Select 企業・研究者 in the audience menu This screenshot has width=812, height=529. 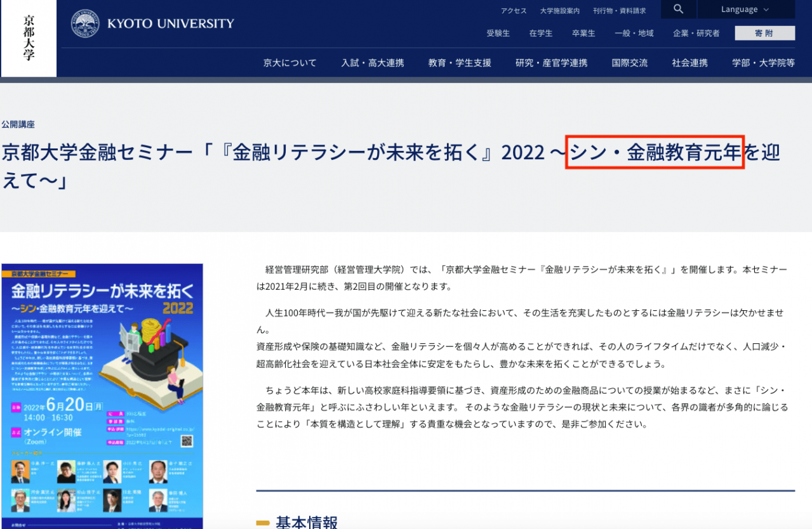(x=696, y=33)
